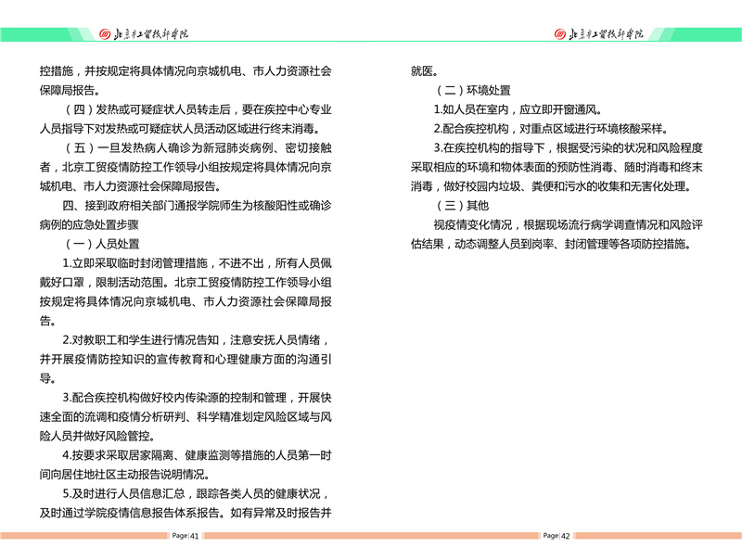Click line 2.配合疾控机构，对重点区域

point(551,129)
